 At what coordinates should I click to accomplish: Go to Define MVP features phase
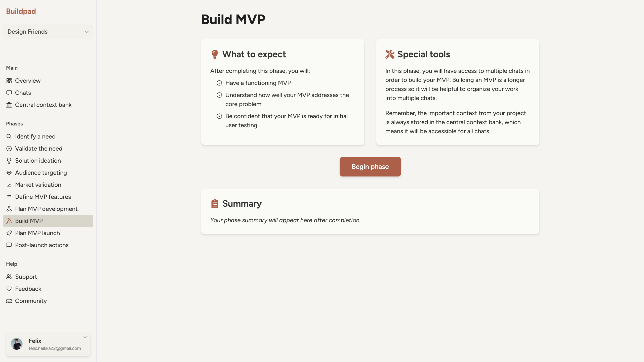pyautogui.click(x=43, y=197)
